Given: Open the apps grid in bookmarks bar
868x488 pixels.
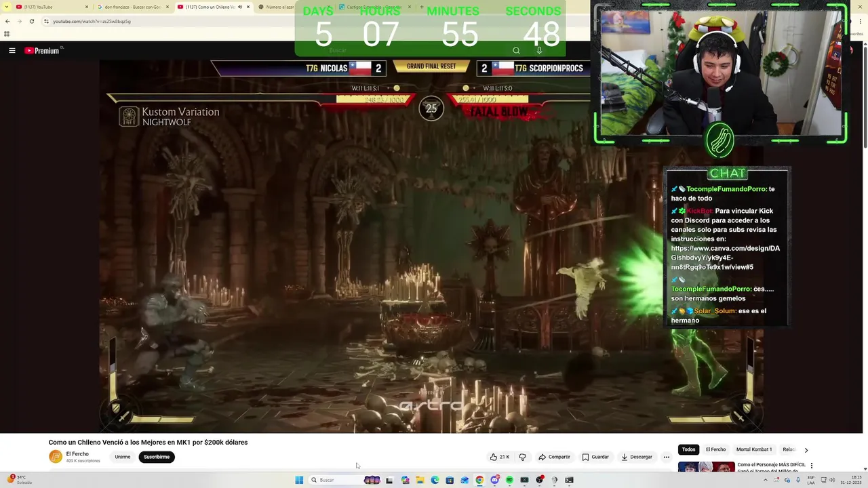Looking at the screenshot, I should (7, 34).
